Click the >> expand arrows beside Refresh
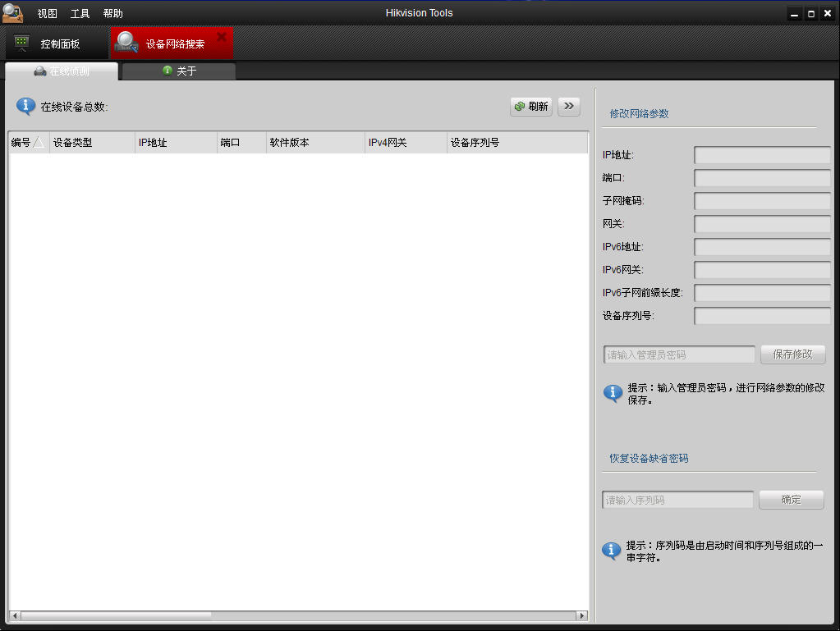 click(x=568, y=106)
